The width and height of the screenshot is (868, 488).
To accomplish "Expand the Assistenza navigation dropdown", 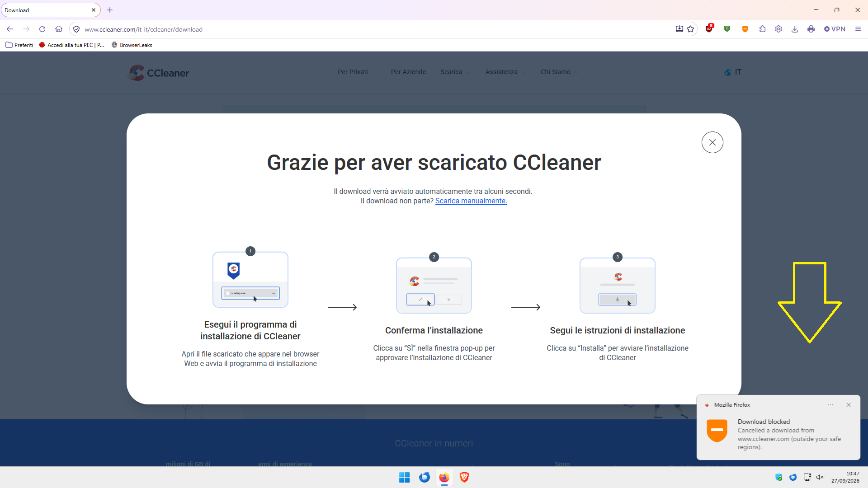I will click(505, 72).
